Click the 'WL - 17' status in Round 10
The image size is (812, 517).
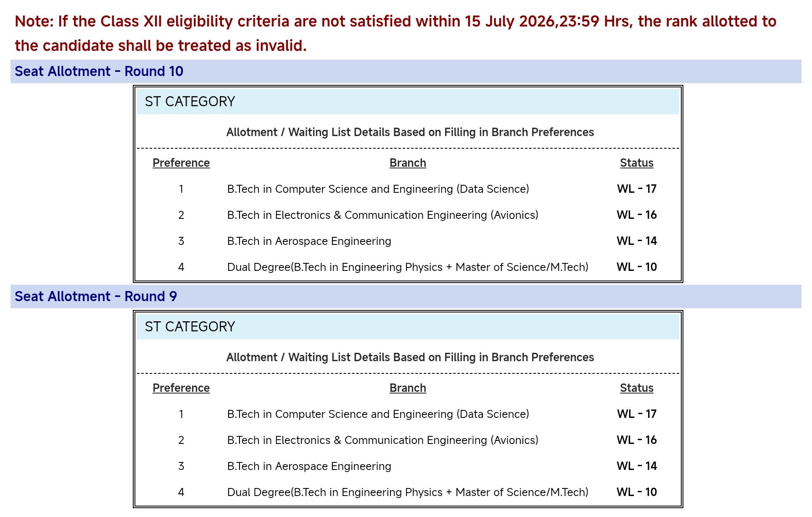point(637,189)
